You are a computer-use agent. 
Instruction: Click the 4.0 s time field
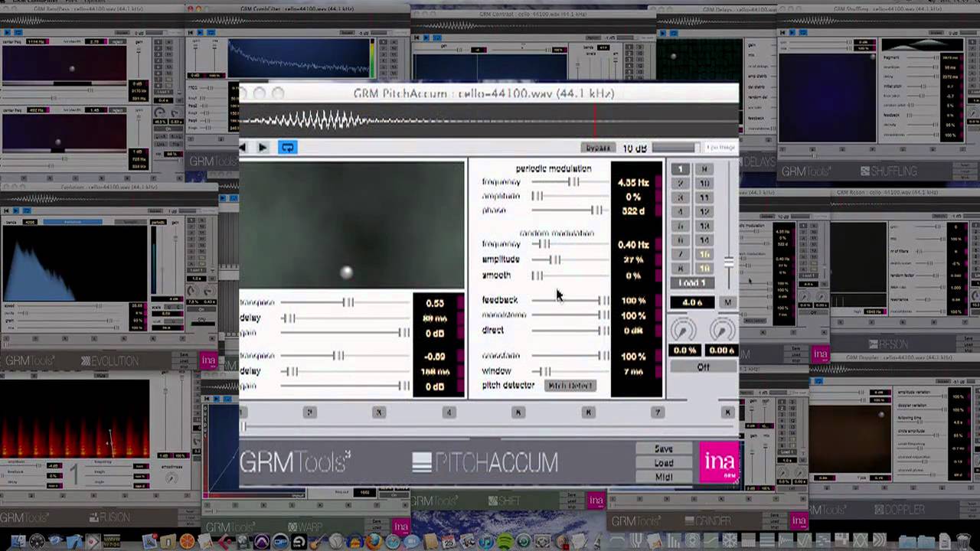[693, 302]
